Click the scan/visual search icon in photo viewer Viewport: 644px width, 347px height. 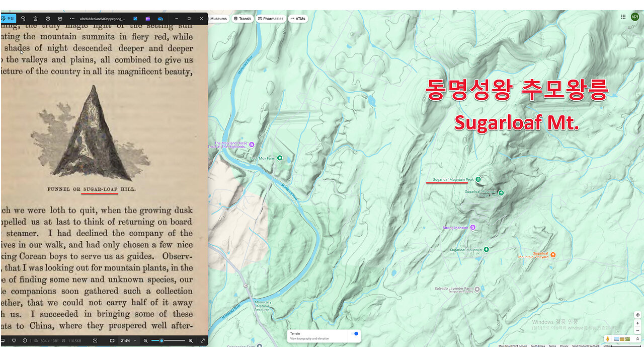(x=95, y=341)
